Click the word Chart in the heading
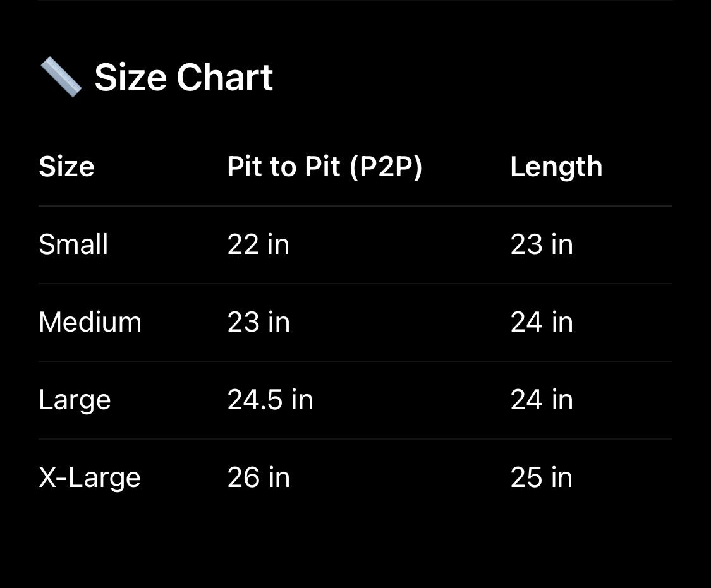711x588 pixels. (x=224, y=78)
